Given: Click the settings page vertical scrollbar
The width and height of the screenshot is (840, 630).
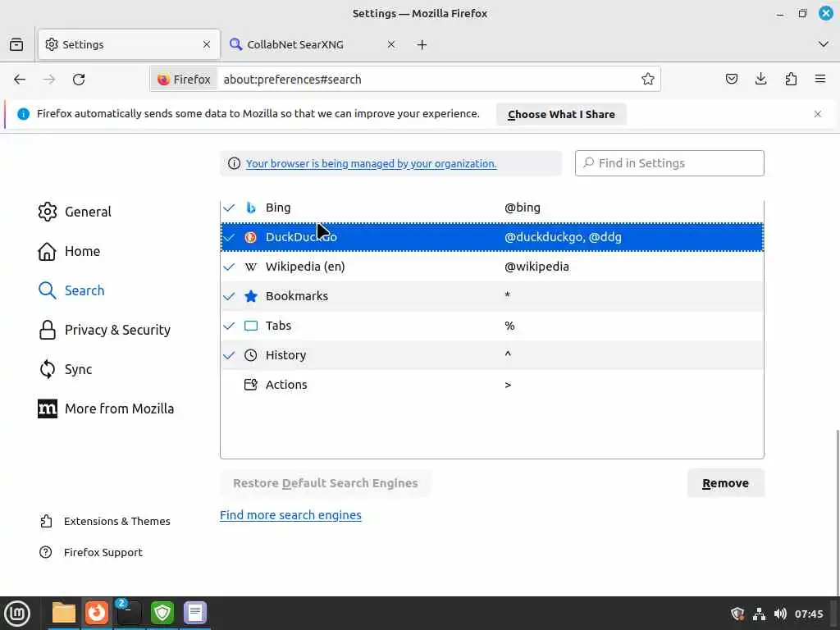Looking at the screenshot, I should point(836,512).
